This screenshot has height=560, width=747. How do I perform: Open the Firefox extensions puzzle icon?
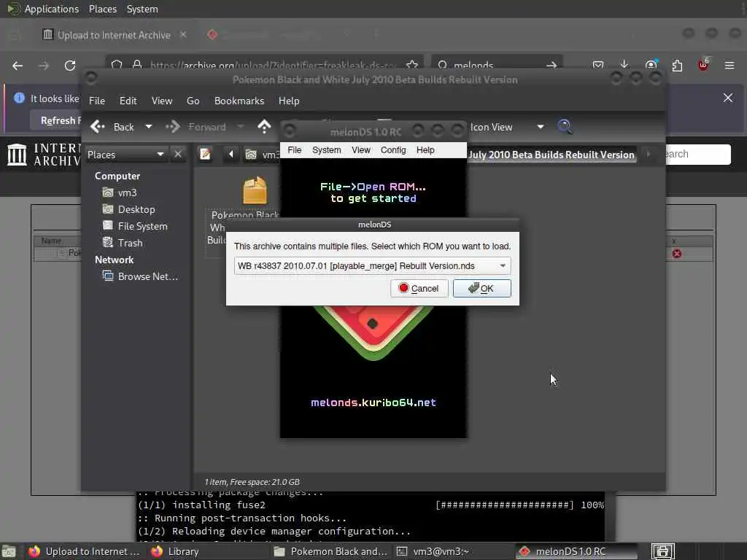pos(677,65)
